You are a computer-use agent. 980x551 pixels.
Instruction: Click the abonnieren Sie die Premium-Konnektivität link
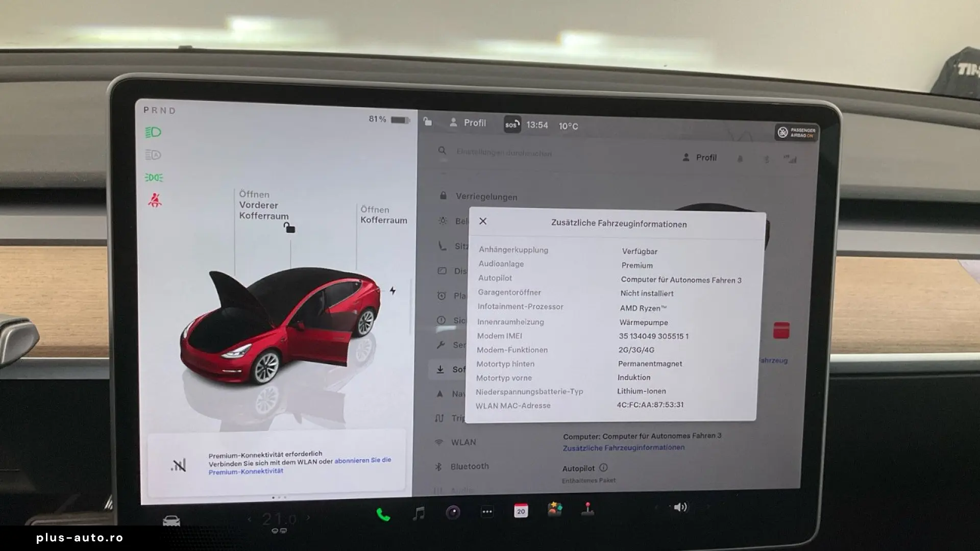click(362, 460)
